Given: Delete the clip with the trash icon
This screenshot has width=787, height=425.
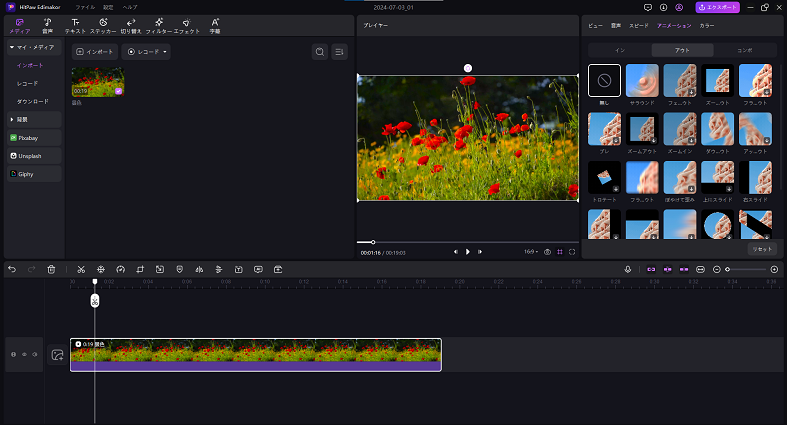Looking at the screenshot, I should [51, 269].
